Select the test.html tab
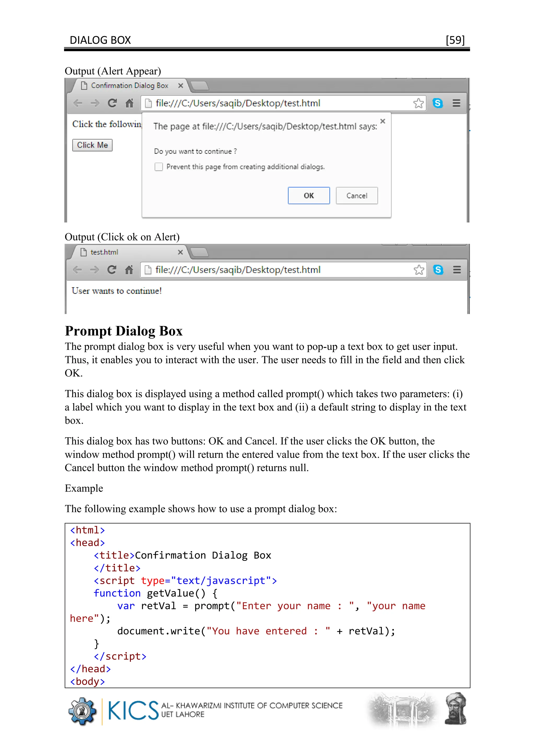The height and width of the screenshot is (756, 535). click(x=104, y=252)
